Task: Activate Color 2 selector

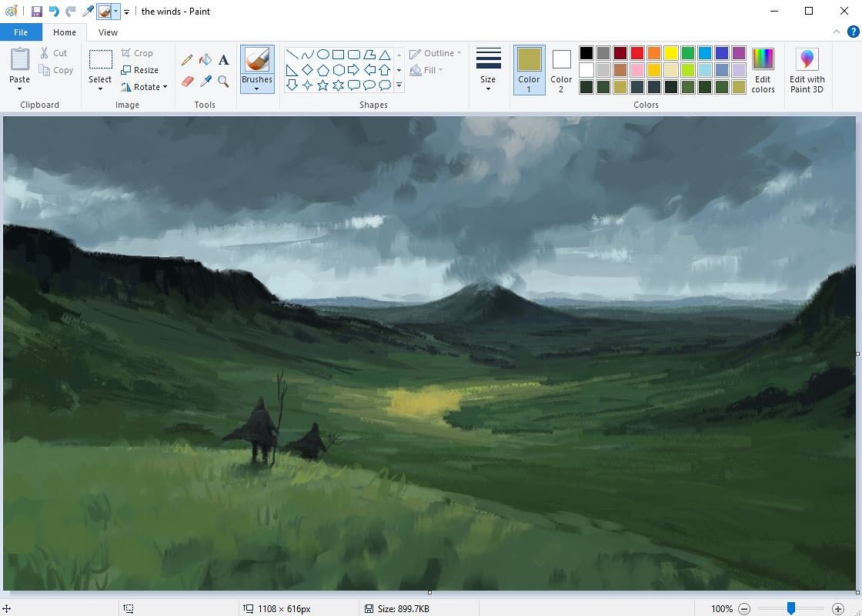Action: point(561,70)
